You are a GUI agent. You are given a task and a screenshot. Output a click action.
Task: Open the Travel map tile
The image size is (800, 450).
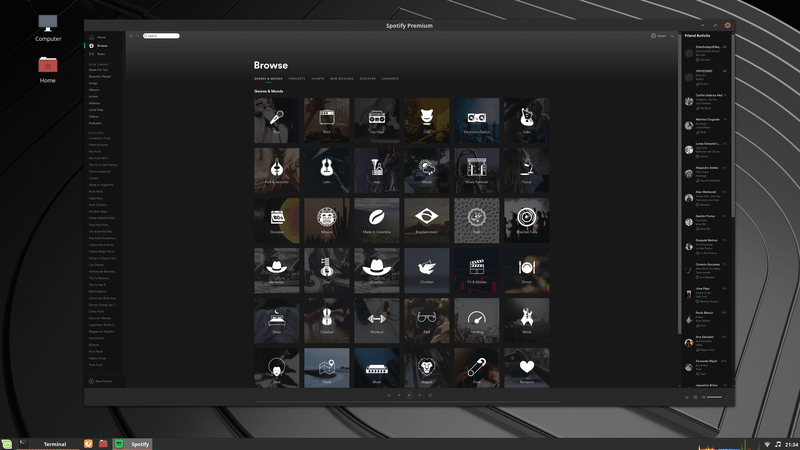[x=327, y=368]
